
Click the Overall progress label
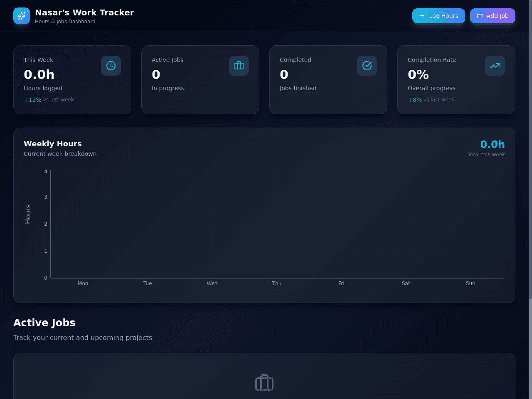click(x=431, y=88)
